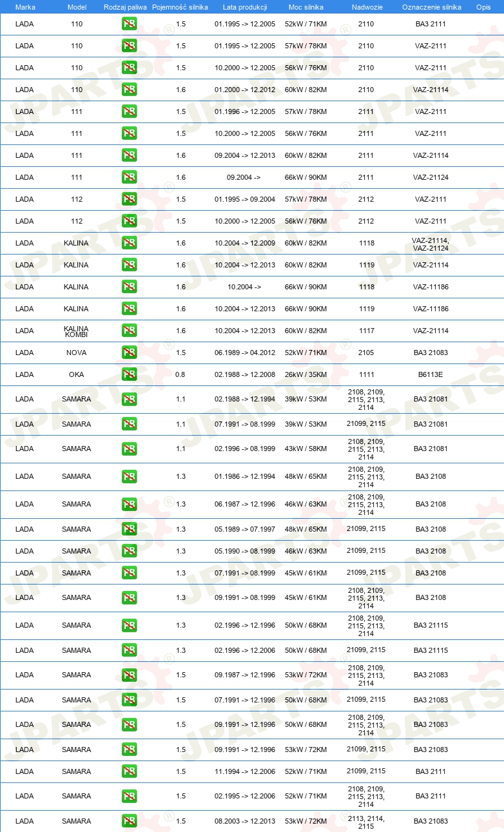Click the Marka column header
This screenshot has width=504, height=832.
(x=25, y=7)
